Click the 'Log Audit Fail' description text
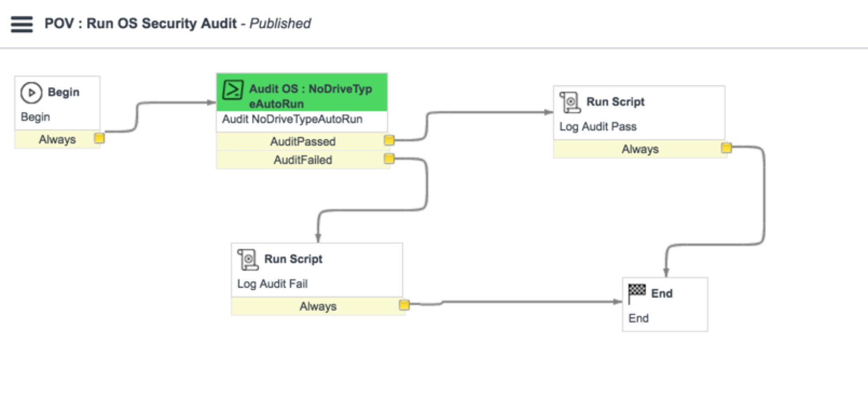This screenshot has height=399, width=868. pyautogui.click(x=272, y=284)
